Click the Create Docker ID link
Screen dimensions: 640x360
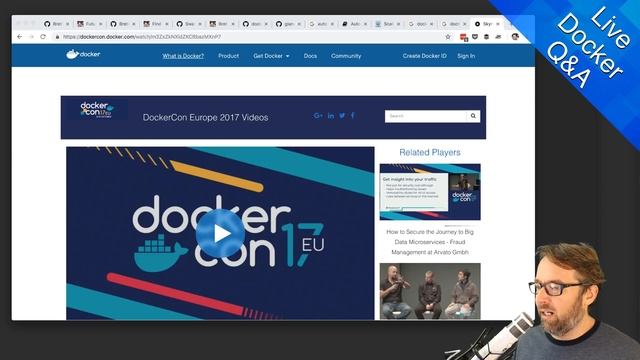[x=424, y=56]
